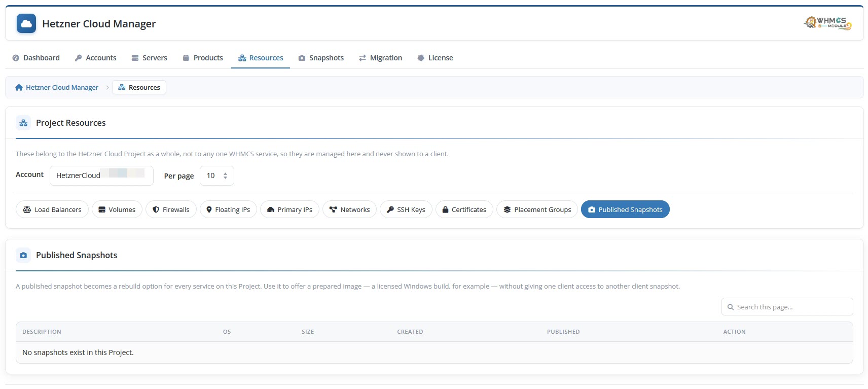Click the Placement Groups layers icon
Screen dimensions: 868x389
point(507,209)
